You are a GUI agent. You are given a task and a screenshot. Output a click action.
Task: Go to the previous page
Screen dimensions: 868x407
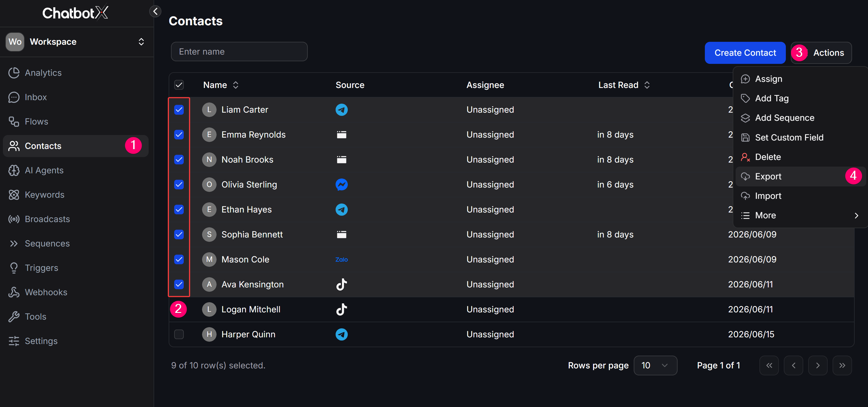[x=793, y=365]
